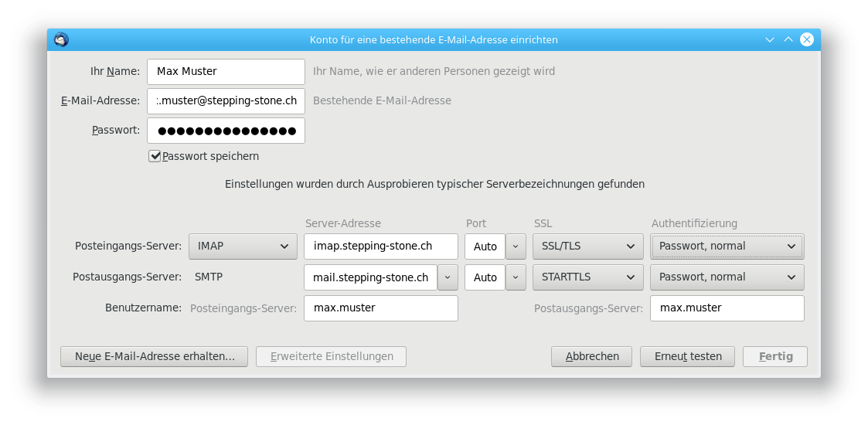Click into the Ihr Name field
Viewport: 868px width, 425px height.
[x=226, y=71]
